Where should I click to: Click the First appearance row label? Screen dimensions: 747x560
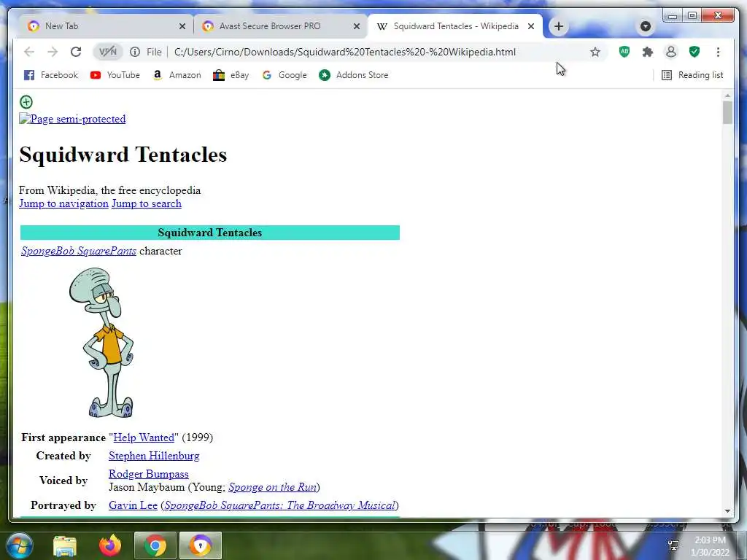coord(63,437)
